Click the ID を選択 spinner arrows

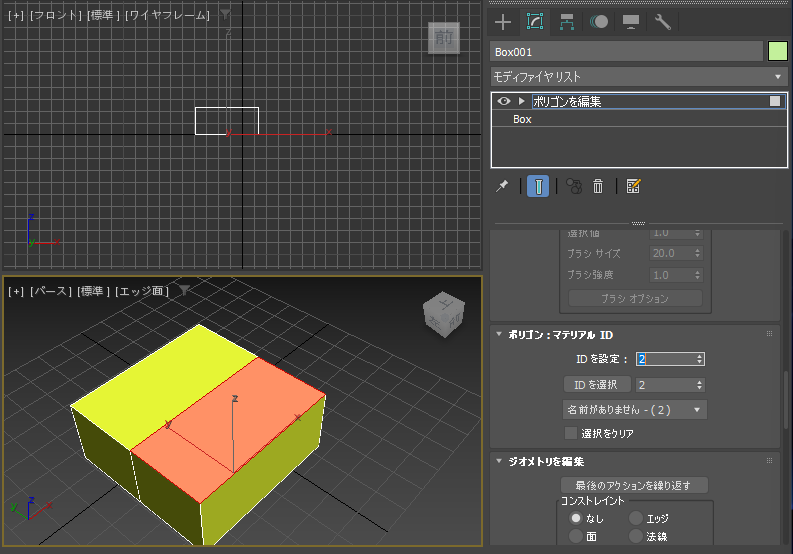pyautogui.click(x=699, y=385)
